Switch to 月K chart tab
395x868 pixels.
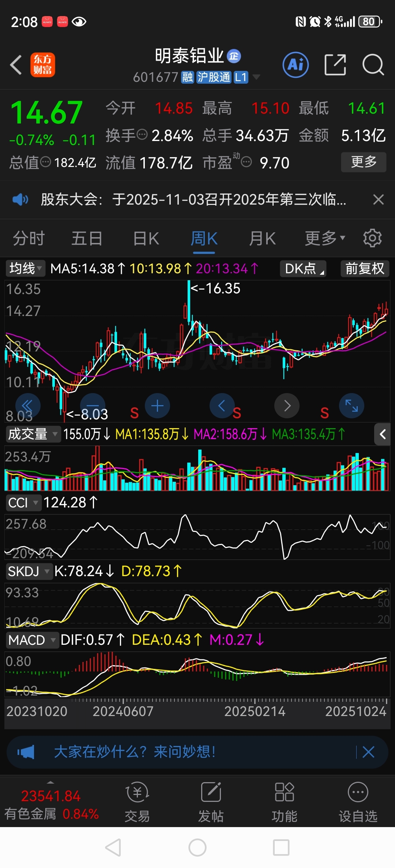[x=262, y=239]
